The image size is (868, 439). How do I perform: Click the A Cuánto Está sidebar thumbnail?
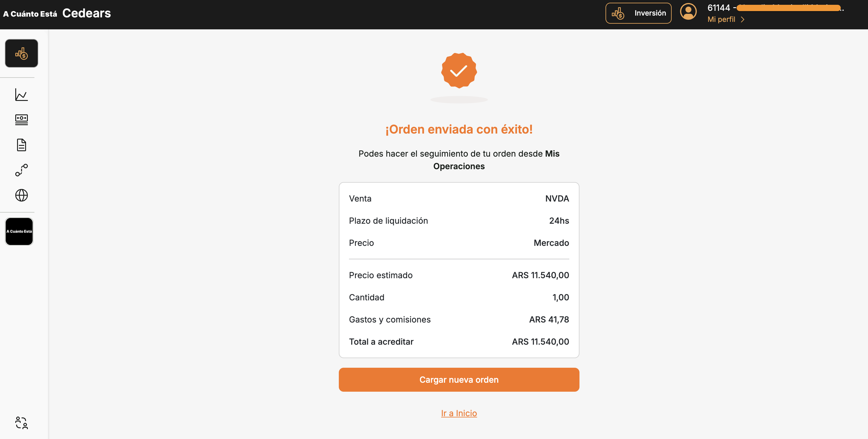[x=19, y=231]
